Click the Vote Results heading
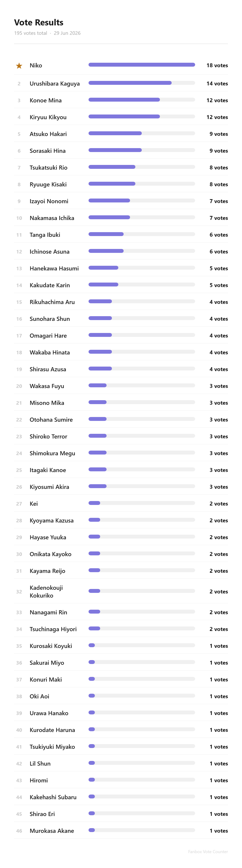The image size is (242, 868). click(39, 23)
